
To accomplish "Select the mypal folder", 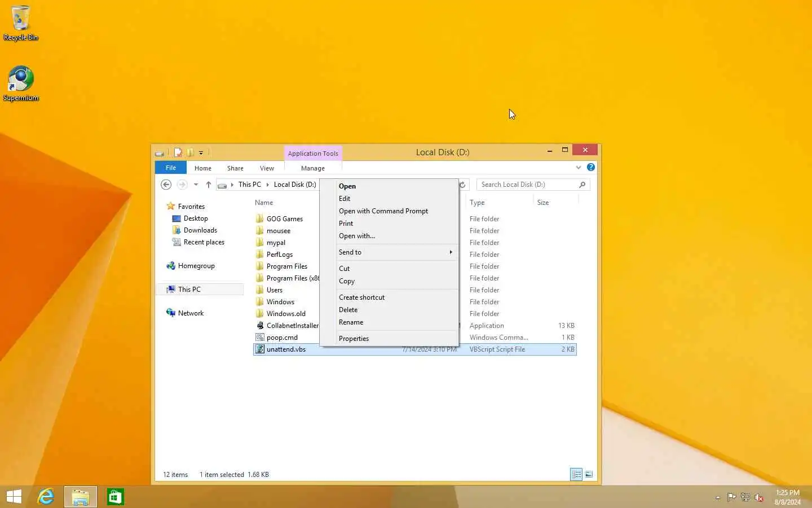I will [x=276, y=243].
